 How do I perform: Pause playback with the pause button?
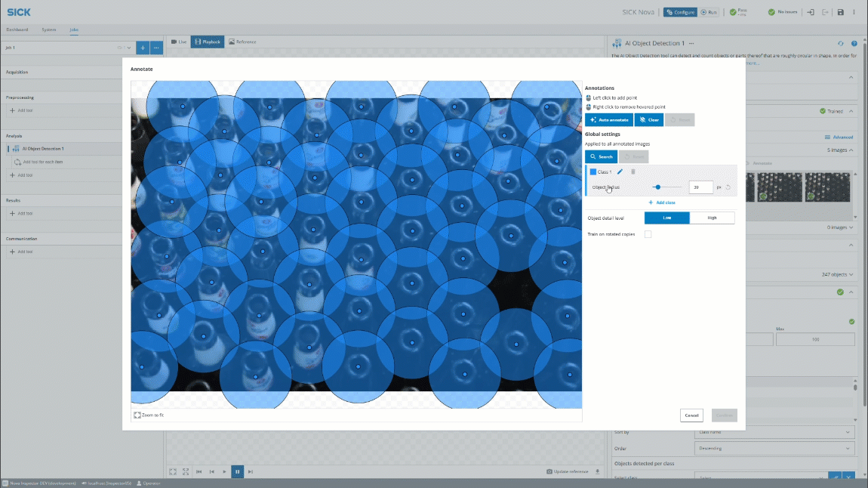[237, 471]
